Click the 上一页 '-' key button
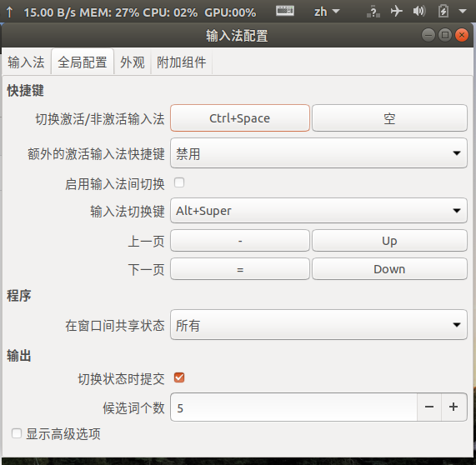Screen dimensions: 476x465 [240, 241]
